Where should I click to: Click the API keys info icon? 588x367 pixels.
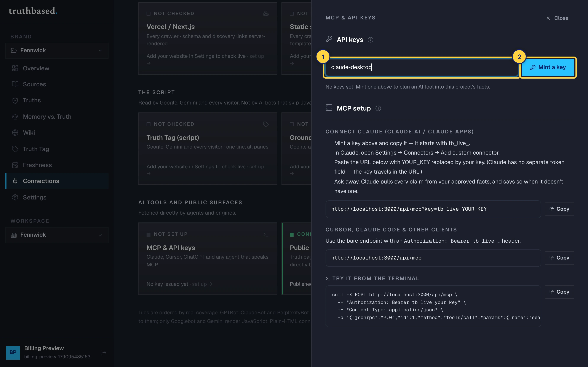click(370, 40)
